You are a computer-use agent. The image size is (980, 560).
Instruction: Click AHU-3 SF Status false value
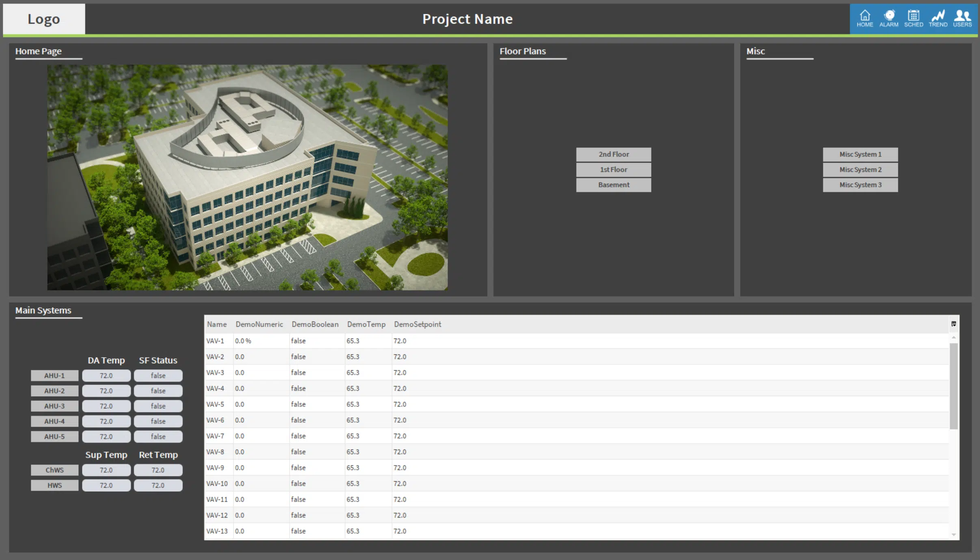[158, 406]
